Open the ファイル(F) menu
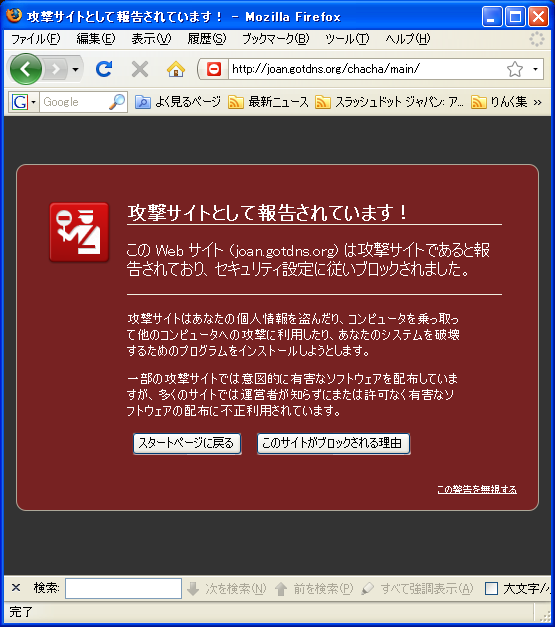Image resolution: width=555 pixels, height=627 pixels. (x=36, y=39)
